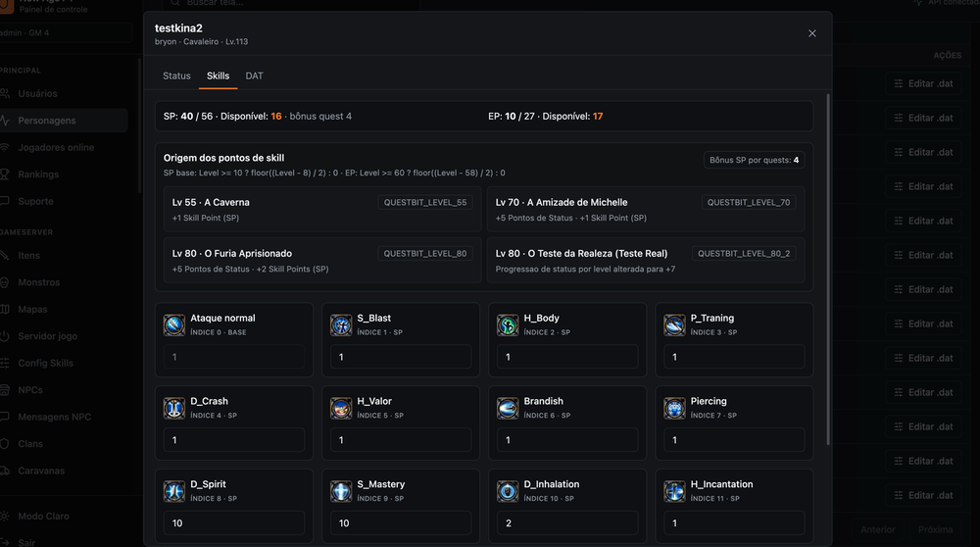Click the H_Valor skill icon
980x547 pixels.
(341, 408)
